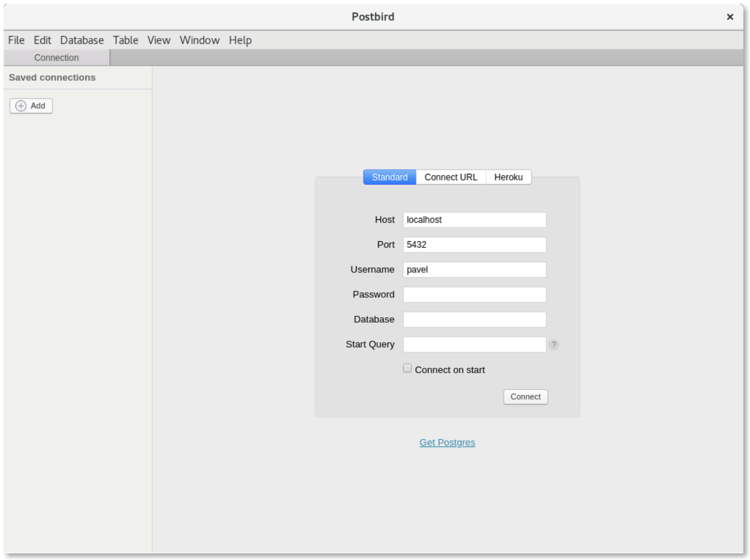Select the Connection tab
This screenshot has height=560, width=750.
[56, 57]
